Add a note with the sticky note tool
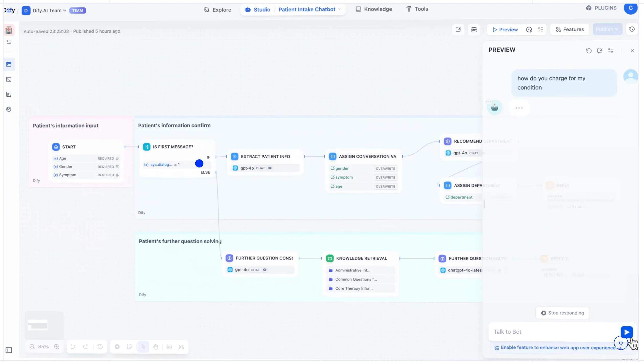Viewport: 644px width, 362px height. point(129,347)
